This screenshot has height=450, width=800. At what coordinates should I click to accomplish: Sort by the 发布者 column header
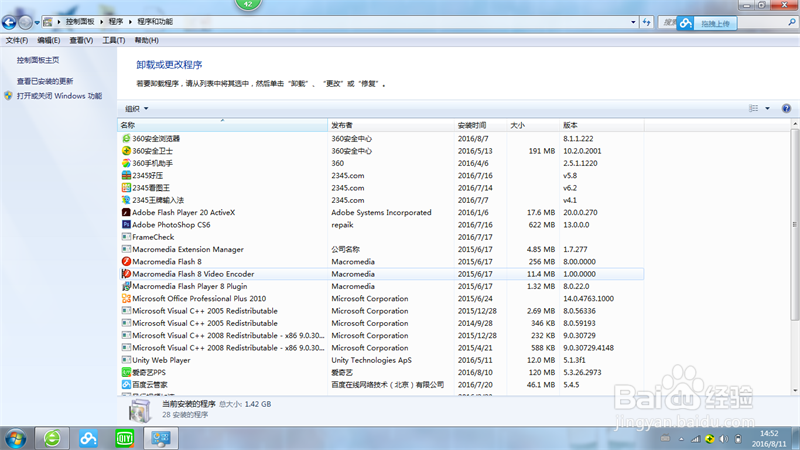click(391, 125)
